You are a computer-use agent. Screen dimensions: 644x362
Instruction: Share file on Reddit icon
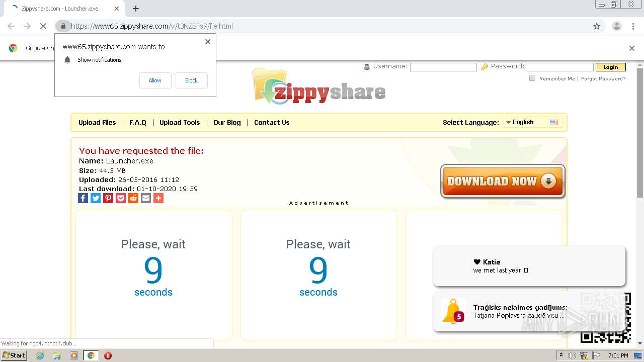pyautogui.click(x=133, y=198)
